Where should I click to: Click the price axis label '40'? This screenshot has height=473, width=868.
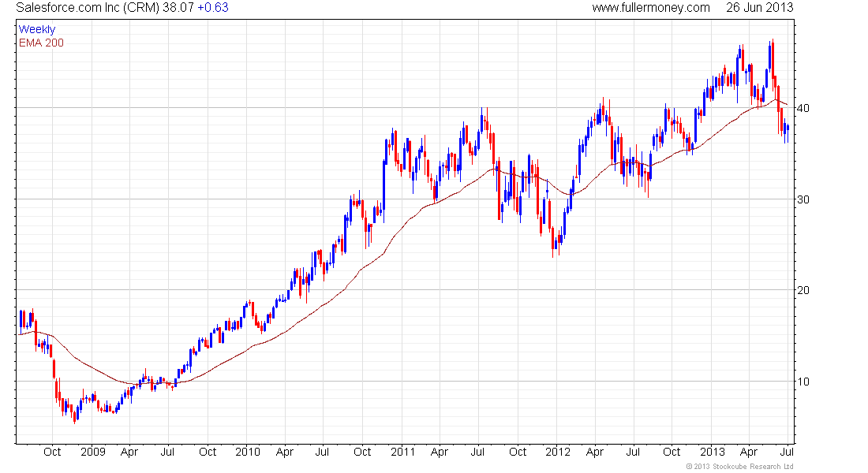pos(803,108)
